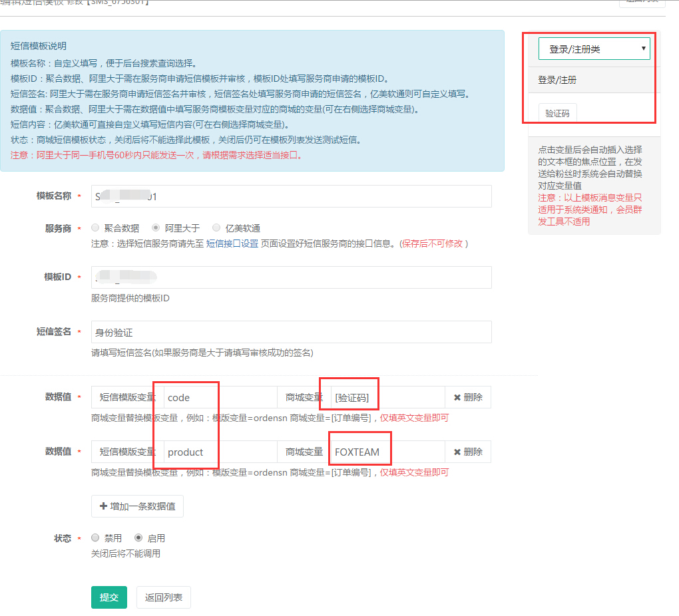This screenshot has height=616, width=679.
Task: Focus the 模板名称 input field
Action: click(x=291, y=196)
